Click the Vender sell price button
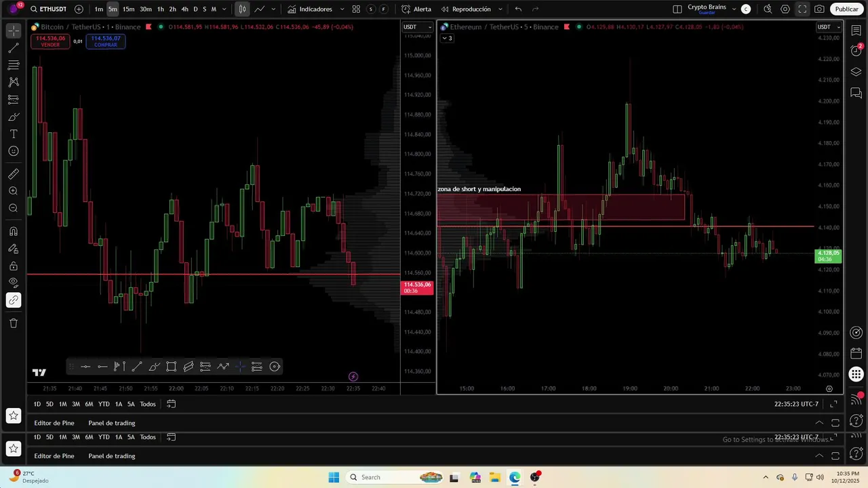This screenshot has height=488, width=868. pos(50,41)
